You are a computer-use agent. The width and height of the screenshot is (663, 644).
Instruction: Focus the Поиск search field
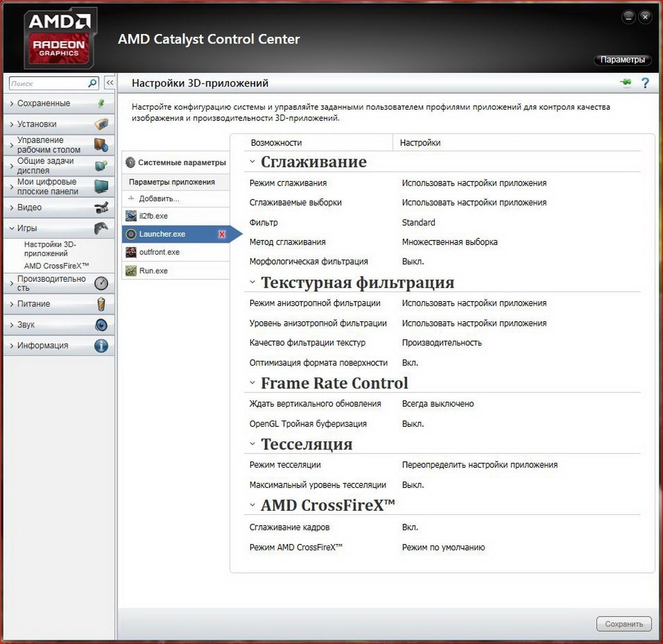tap(48, 83)
